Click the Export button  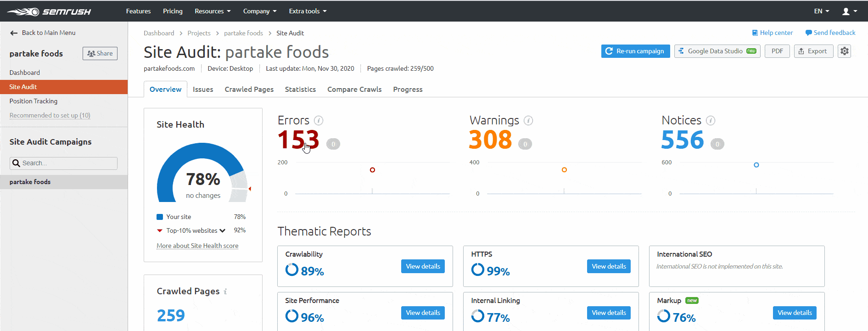click(x=813, y=51)
